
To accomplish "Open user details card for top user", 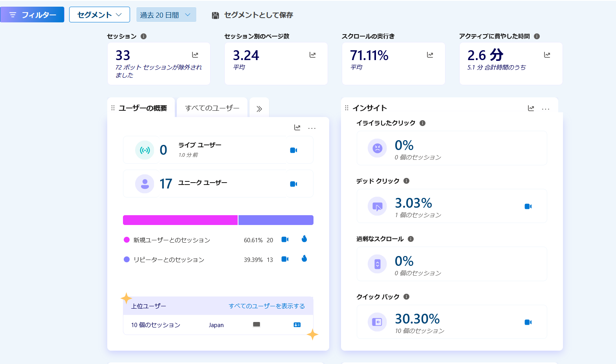I will pyautogui.click(x=297, y=325).
